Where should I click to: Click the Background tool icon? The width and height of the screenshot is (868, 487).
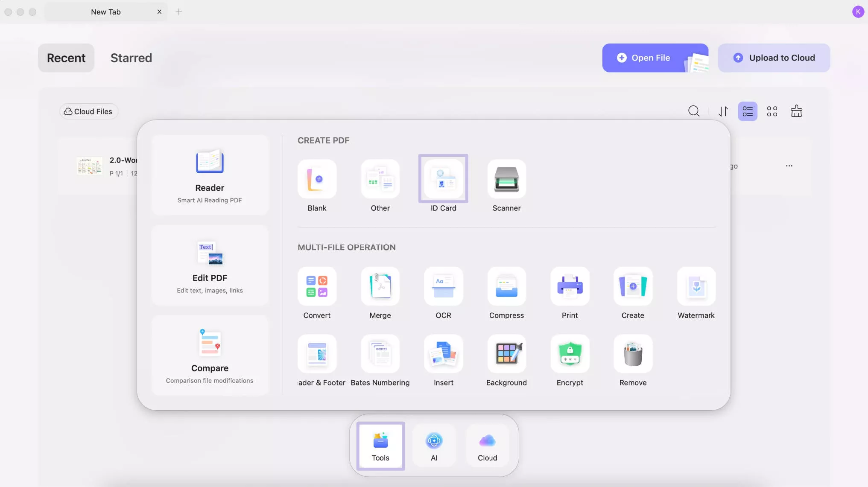tap(506, 354)
